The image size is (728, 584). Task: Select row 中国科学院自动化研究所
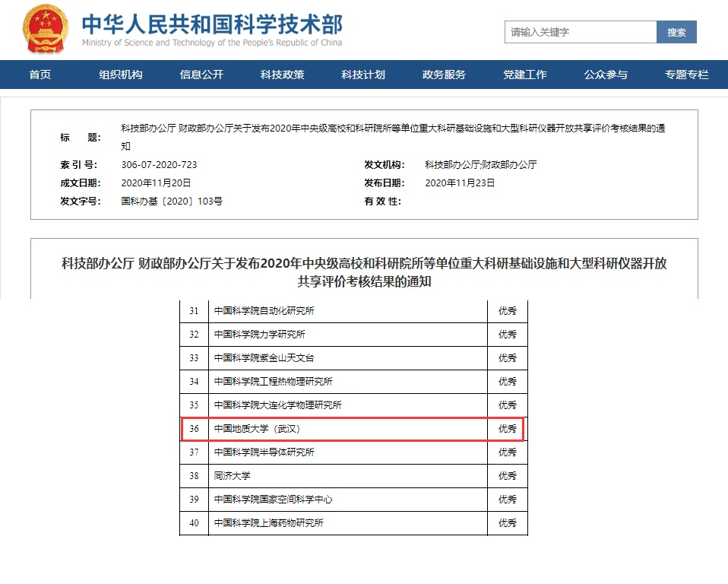coord(354,311)
